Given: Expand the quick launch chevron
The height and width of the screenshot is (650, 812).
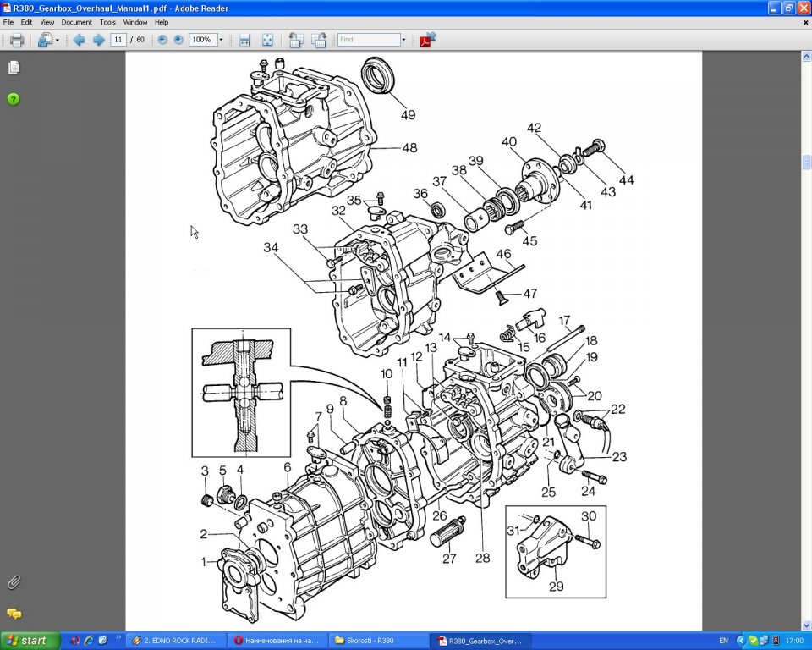Looking at the screenshot, I should 118,638.
